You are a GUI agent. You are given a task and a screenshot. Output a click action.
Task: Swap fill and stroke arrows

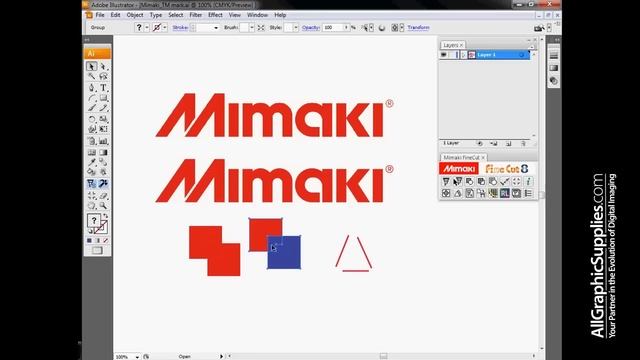(x=106, y=216)
